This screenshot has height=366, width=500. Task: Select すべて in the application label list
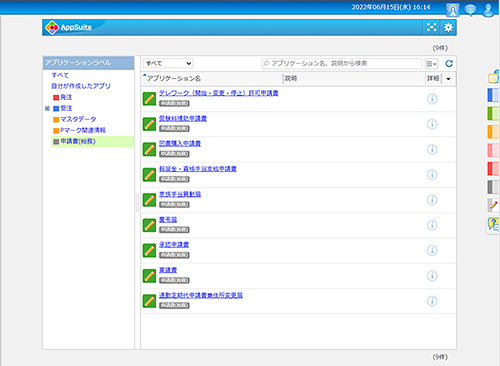60,75
